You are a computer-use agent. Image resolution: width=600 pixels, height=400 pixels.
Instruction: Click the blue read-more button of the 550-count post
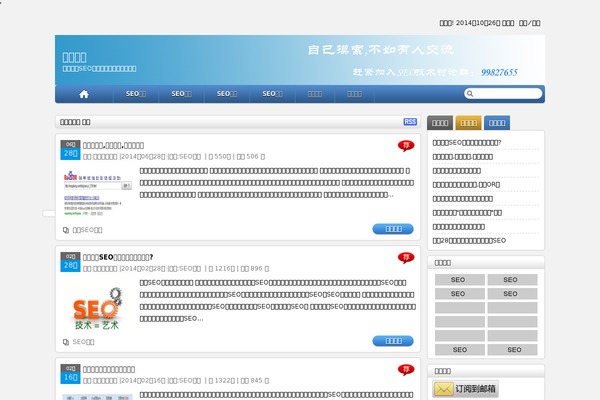tap(393, 229)
